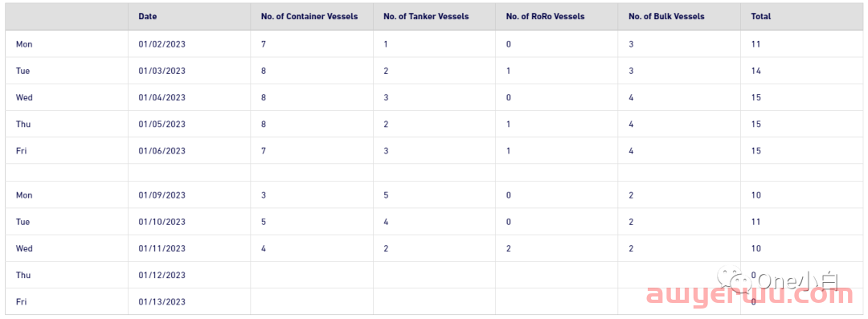Click the No. of Tanker Vessels header
Image resolution: width=868 pixels, height=319 pixels.
426,17
